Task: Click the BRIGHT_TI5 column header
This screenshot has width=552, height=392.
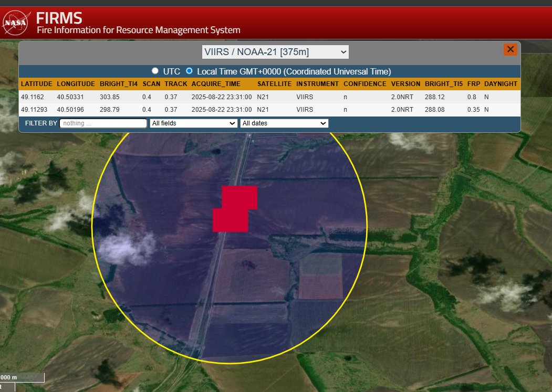Action: pos(444,84)
